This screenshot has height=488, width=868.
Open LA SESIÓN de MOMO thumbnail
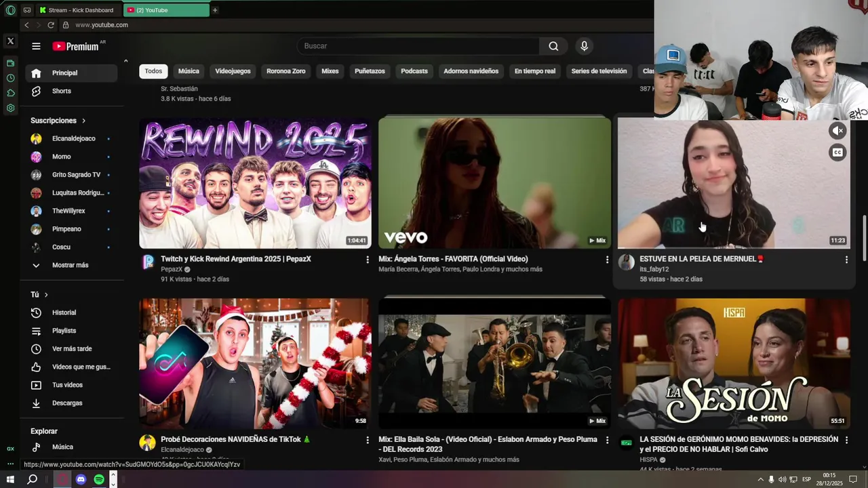tap(734, 363)
